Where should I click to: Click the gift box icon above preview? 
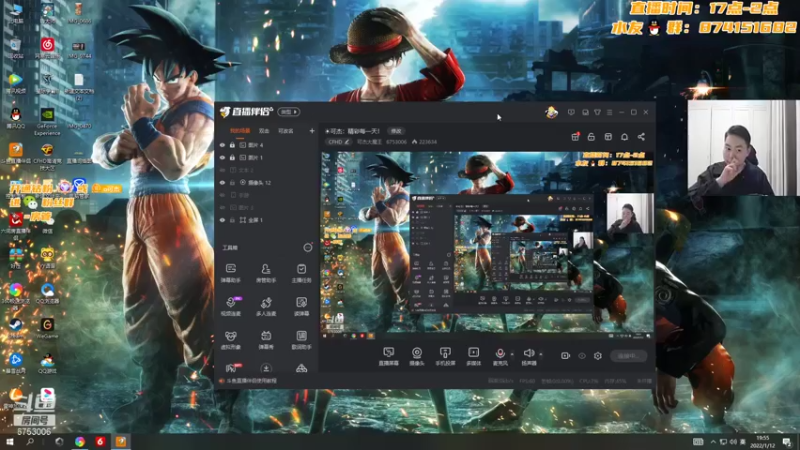click(x=575, y=137)
